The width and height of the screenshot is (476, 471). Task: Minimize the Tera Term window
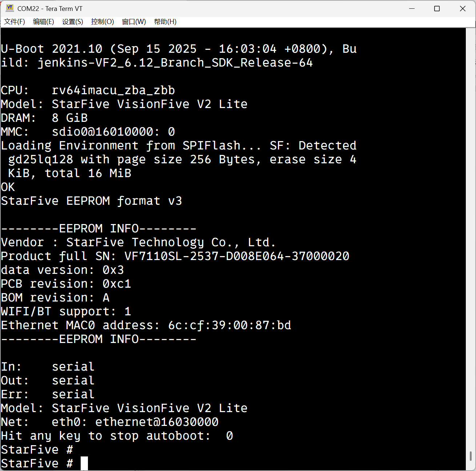pyautogui.click(x=412, y=8)
